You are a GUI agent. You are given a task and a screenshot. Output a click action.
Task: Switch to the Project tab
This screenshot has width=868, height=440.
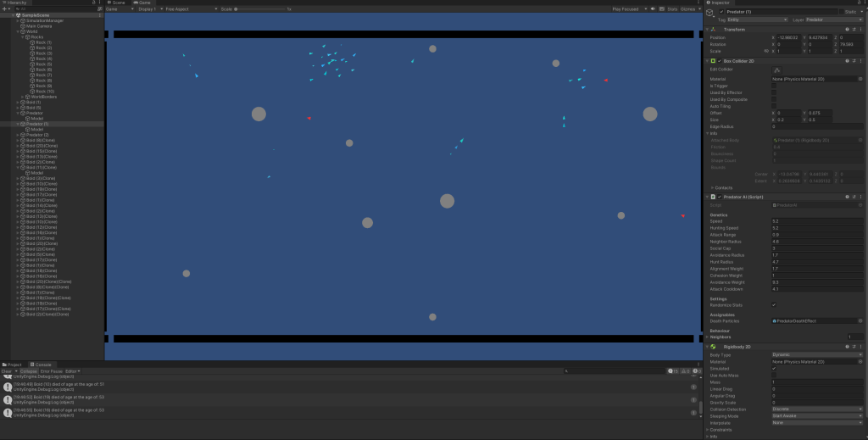14,365
